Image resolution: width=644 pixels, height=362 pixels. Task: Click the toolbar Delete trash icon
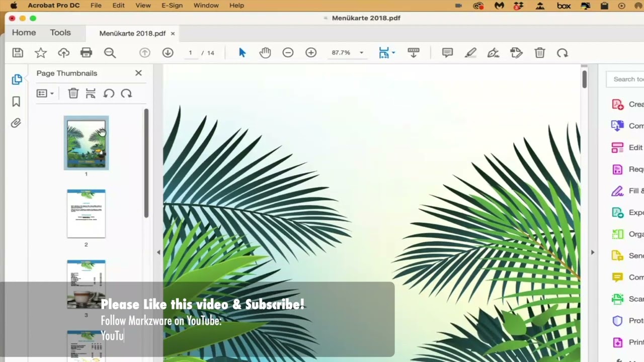click(540, 53)
